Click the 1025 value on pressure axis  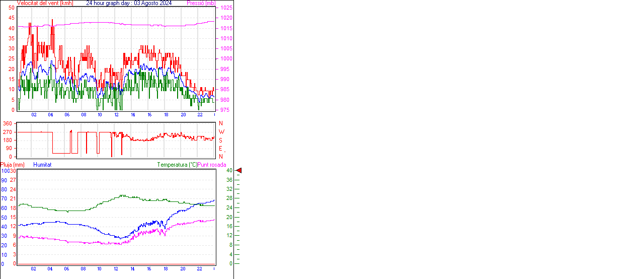[x=226, y=8]
